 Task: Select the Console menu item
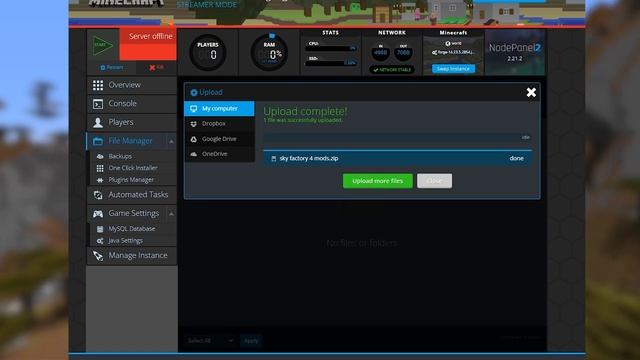click(132, 104)
